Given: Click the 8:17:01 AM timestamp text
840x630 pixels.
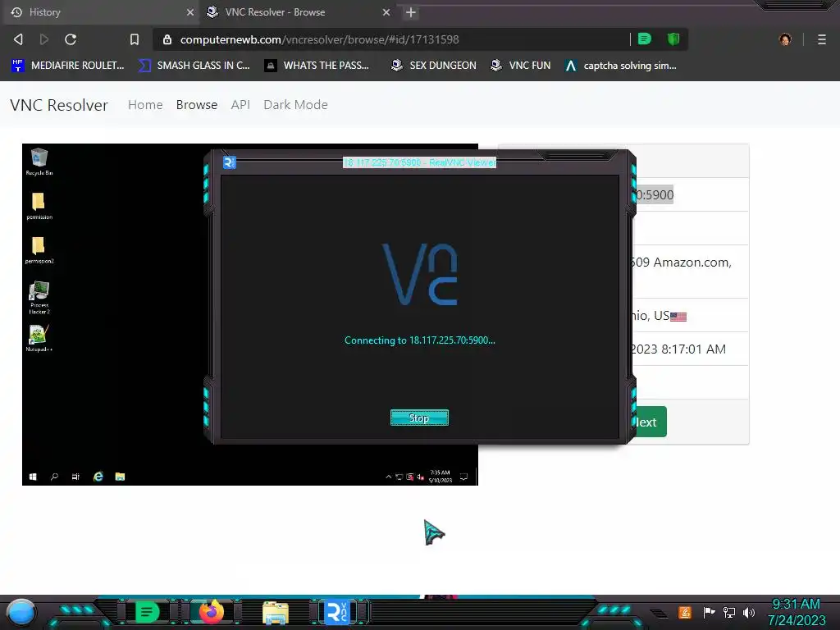Looking at the screenshot, I should click(x=693, y=349).
